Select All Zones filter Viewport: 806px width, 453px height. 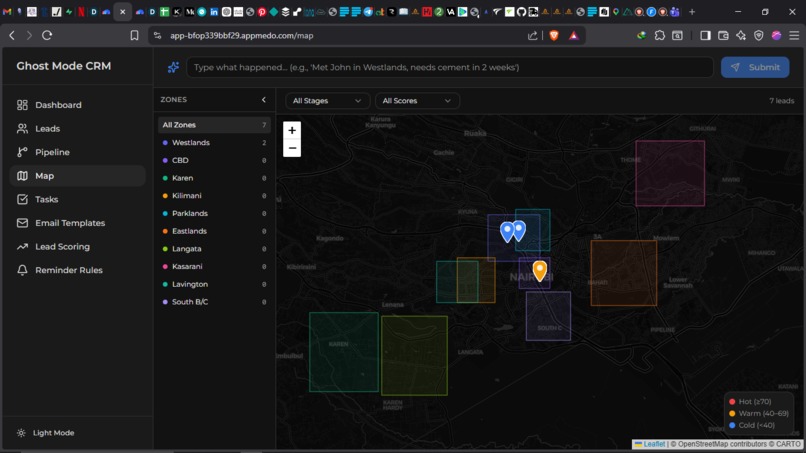pos(214,125)
